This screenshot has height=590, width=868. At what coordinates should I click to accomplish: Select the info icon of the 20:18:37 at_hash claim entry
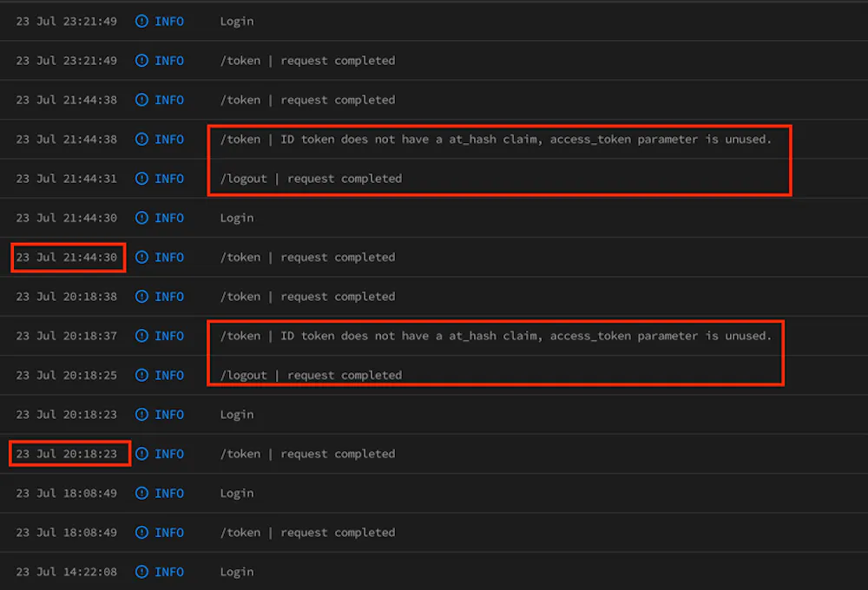[x=141, y=336]
